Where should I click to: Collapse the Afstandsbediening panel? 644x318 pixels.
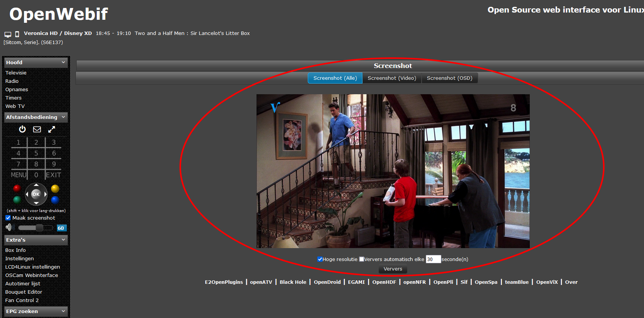point(63,117)
